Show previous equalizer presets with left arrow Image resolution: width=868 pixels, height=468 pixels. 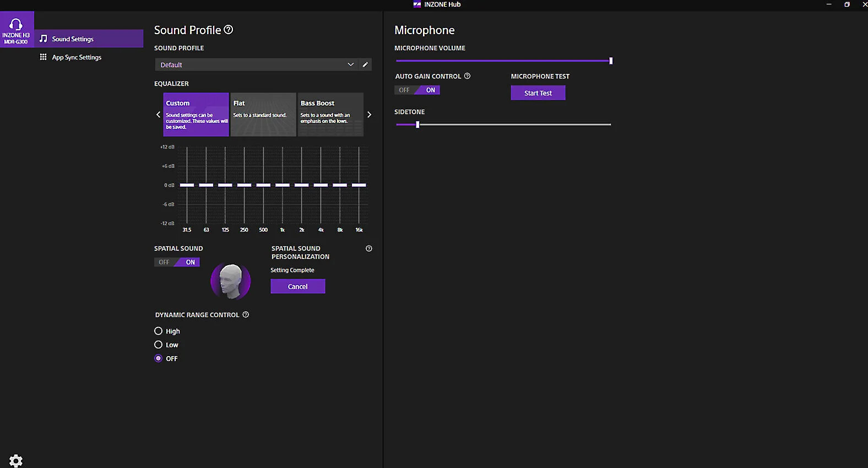click(158, 115)
